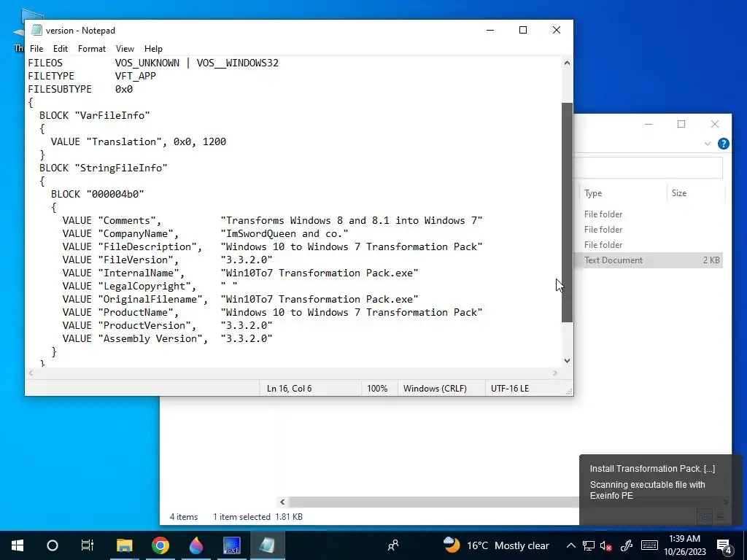Viewport: 747px width, 560px height.
Task: Click the "Assembly Version" value line
Action: pyautogui.click(x=167, y=338)
